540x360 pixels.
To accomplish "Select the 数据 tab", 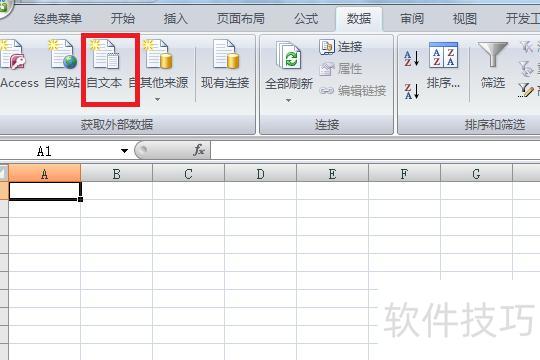I will [x=359, y=19].
